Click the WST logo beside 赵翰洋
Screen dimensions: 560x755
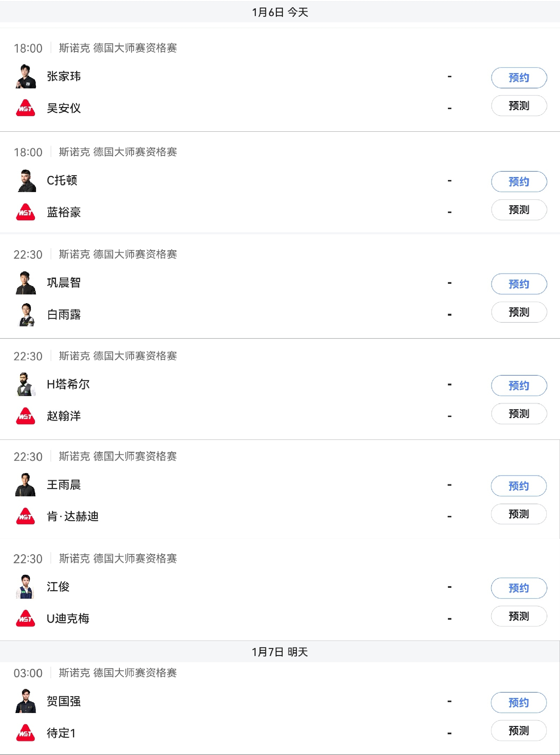click(x=25, y=416)
